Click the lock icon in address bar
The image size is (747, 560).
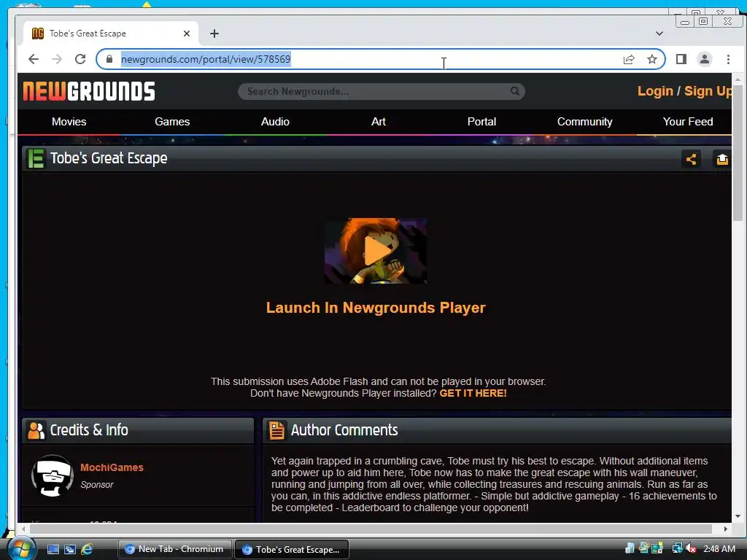tap(109, 59)
